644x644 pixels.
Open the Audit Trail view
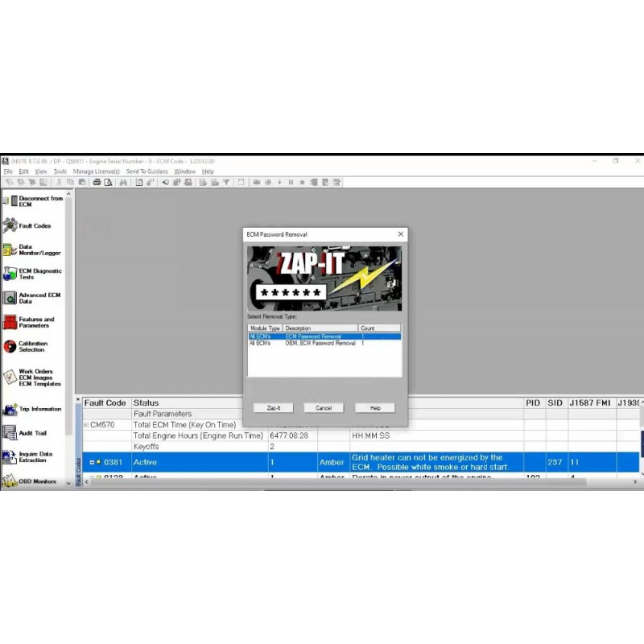pos(32,433)
